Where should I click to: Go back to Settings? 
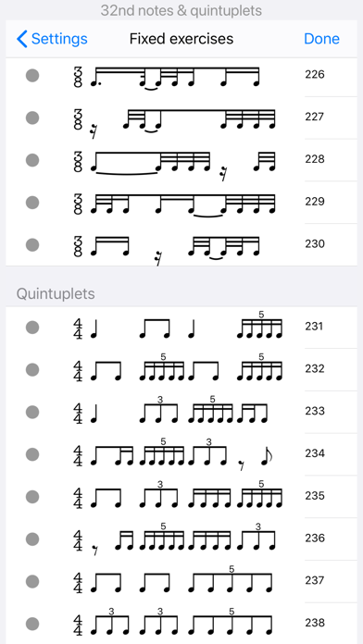tap(52, 39)
